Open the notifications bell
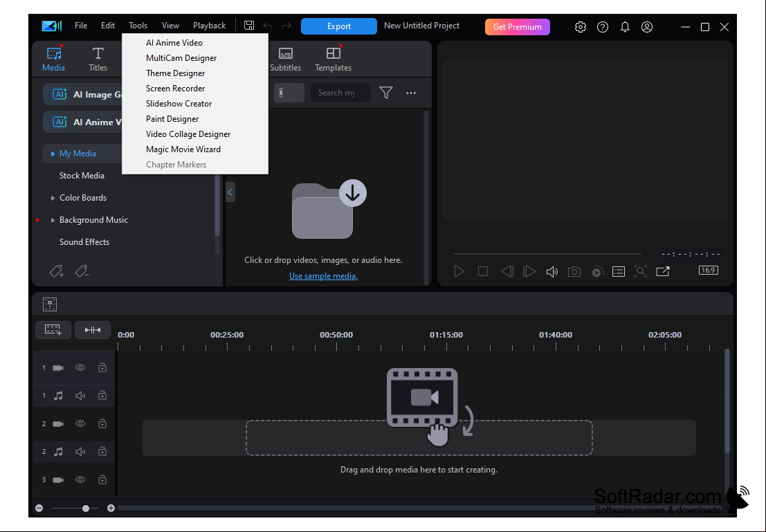The width and height of the screenshot is (766, 532). tap(625, 27)
